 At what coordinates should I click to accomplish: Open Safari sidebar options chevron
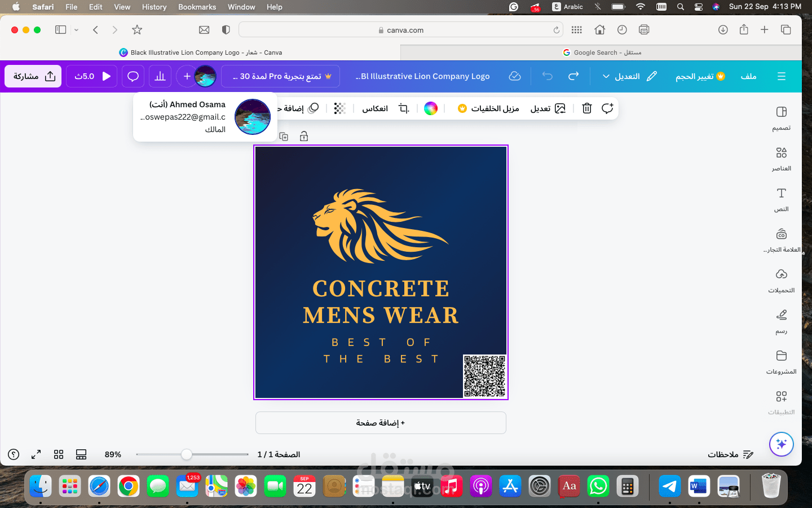point(76,30)
